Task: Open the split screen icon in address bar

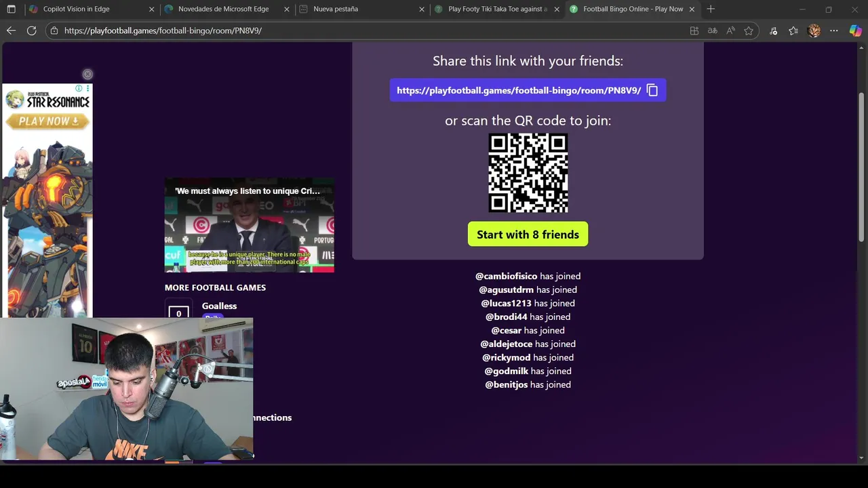Action: click(694, 30)
